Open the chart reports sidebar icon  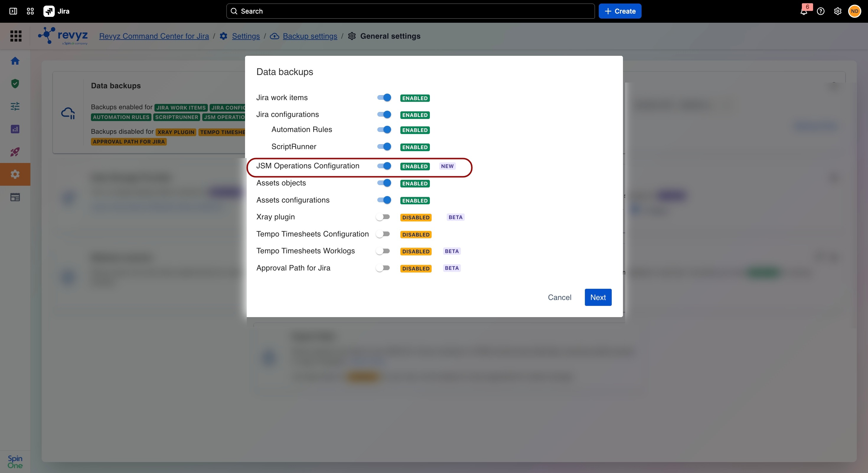15,129
